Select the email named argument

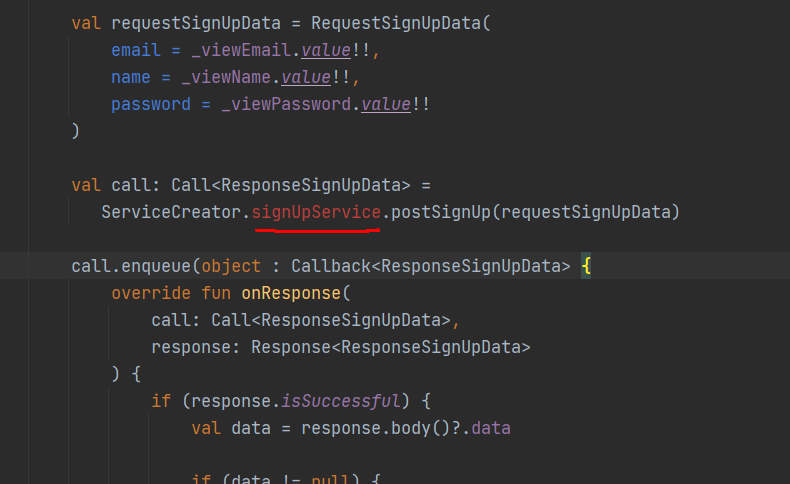[x=136, y=50]
